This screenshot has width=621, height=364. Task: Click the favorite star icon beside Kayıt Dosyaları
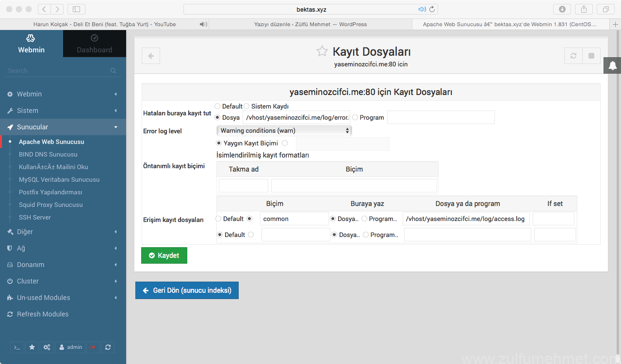click(x=322, y=51)
